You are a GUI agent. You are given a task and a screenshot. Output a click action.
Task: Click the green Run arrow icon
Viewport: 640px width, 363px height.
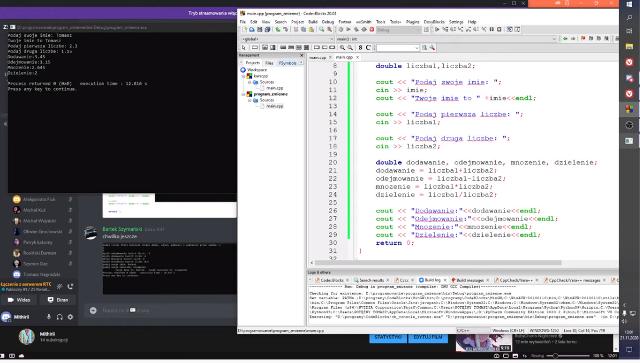[x=349, y=29]
